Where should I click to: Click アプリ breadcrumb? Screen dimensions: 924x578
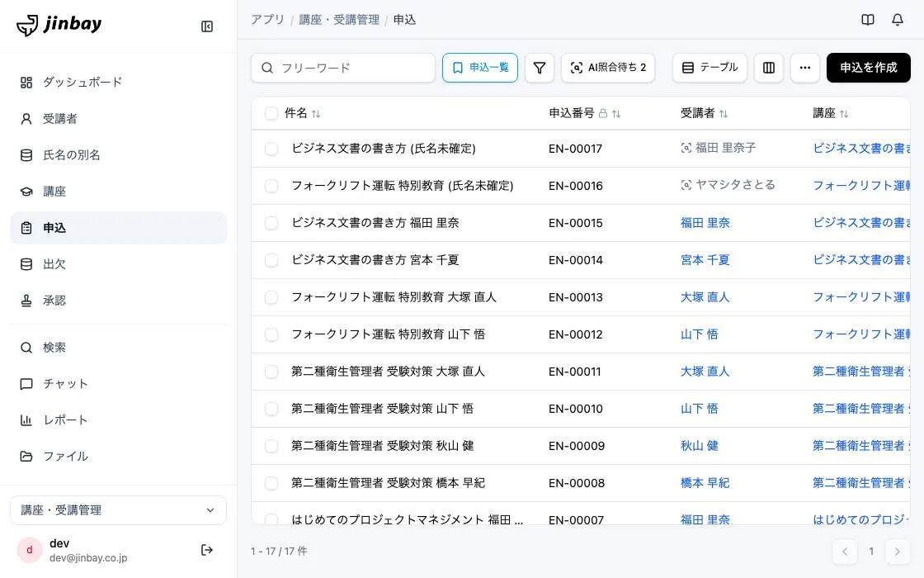point(267,20)
